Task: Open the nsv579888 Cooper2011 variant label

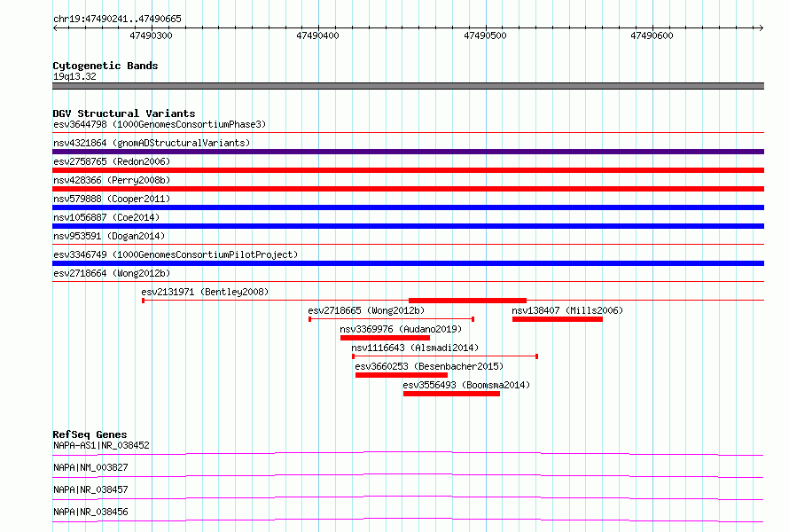Action: (x=112, y=199)
